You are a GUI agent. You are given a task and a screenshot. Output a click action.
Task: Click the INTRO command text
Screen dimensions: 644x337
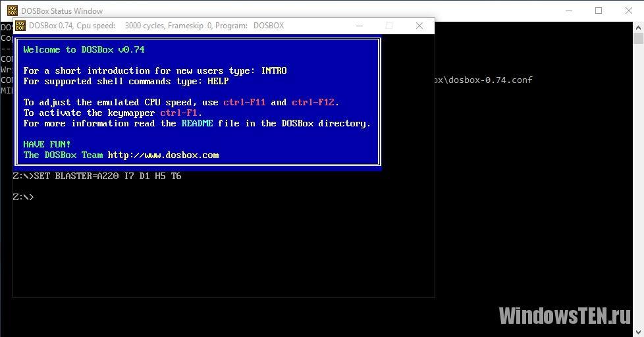point(274,70)
